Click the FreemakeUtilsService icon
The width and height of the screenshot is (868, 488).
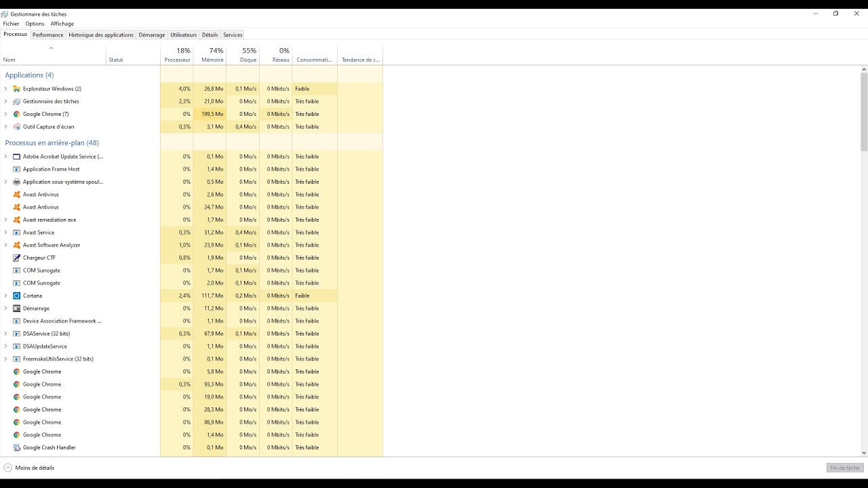click(x=17, y=359)
